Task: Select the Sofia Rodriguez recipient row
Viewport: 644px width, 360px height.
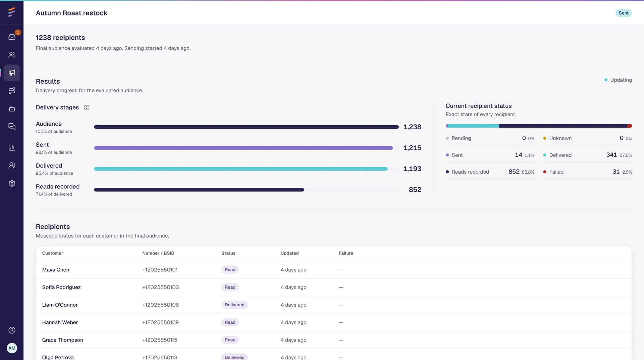Action: pyautogui.click(x=334, y=287)
